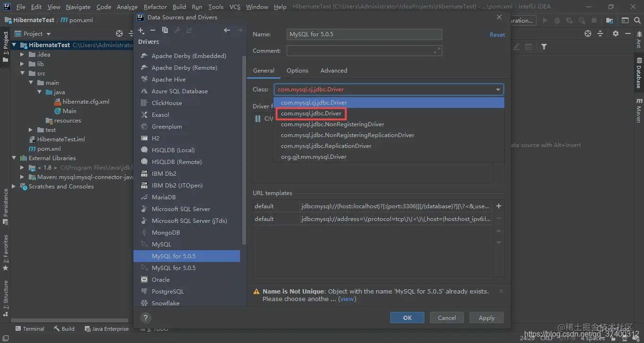Click the Reset link
The width and height of the screenshot is (644, 343).
tap(497, 34)
